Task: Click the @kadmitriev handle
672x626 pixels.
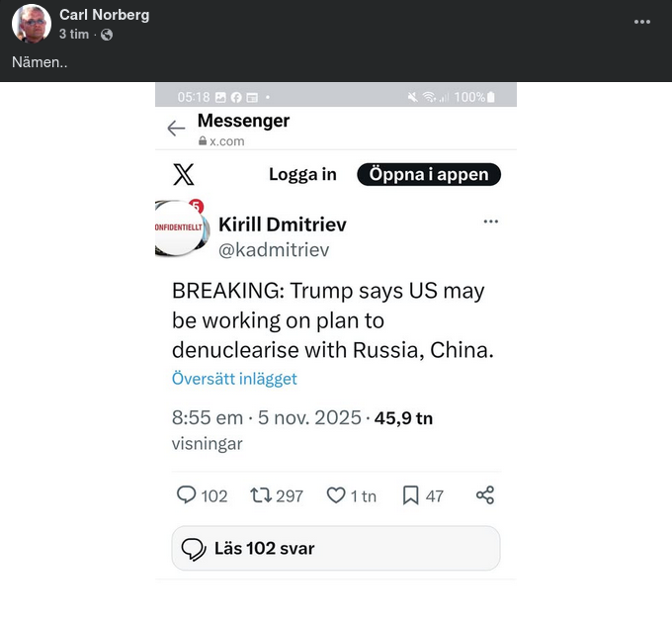Action: pyautogui.click(x=274, y=250)
